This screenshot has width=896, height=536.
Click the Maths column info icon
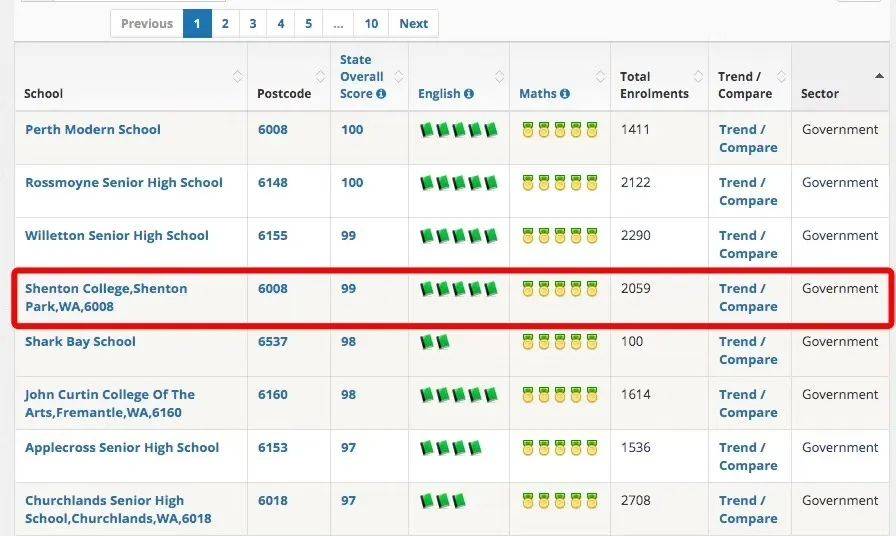pyautogui.click(x=565, y=94)
